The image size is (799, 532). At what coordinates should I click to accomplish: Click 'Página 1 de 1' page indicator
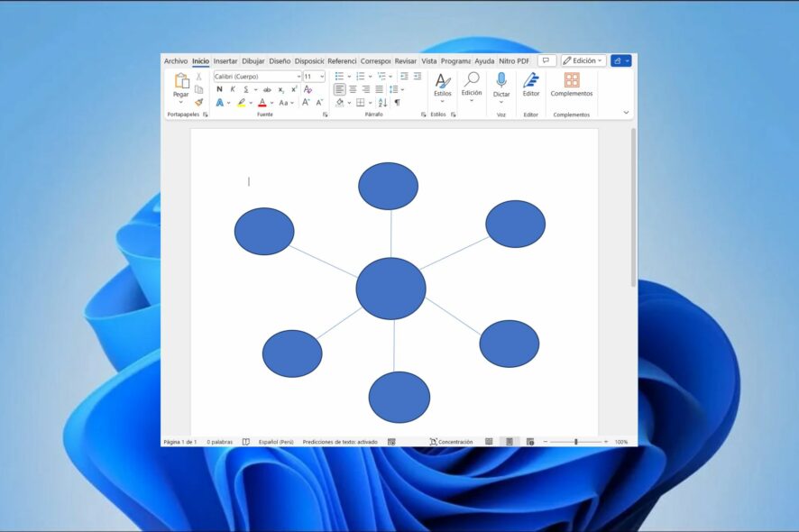179,442
